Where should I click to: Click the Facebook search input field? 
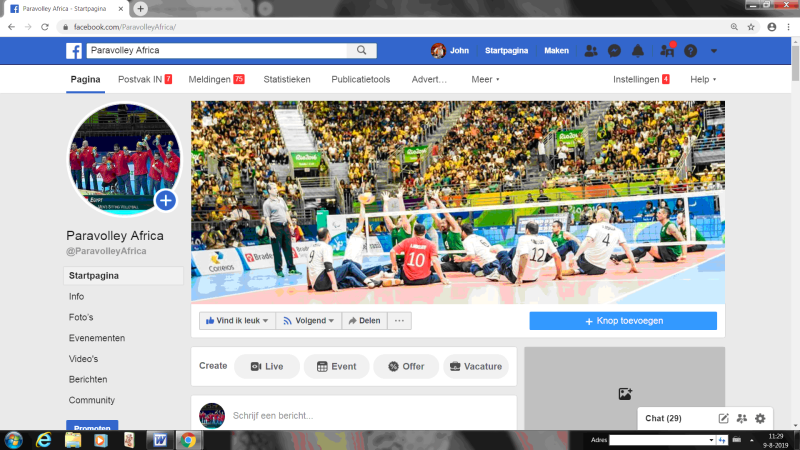pyautogui.click(x=217, y=50)
